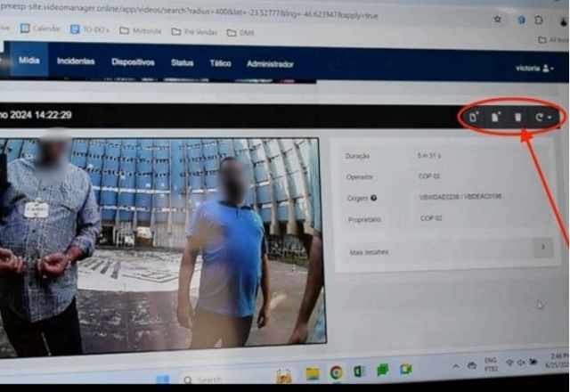This screenshot has height=392, width=570.
Task: Open Excel from the taskbar
Action: [x=360, y=372]
